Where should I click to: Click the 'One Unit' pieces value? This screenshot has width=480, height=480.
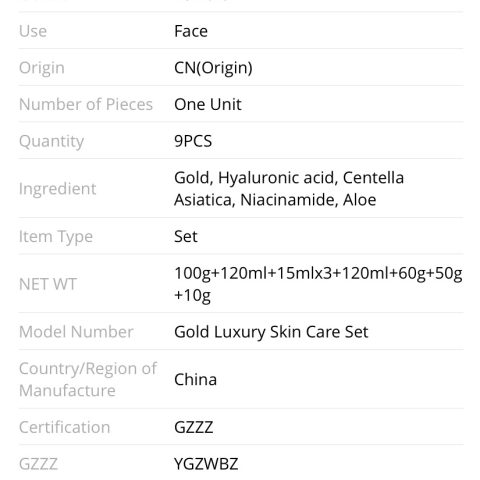pos(207,105)
